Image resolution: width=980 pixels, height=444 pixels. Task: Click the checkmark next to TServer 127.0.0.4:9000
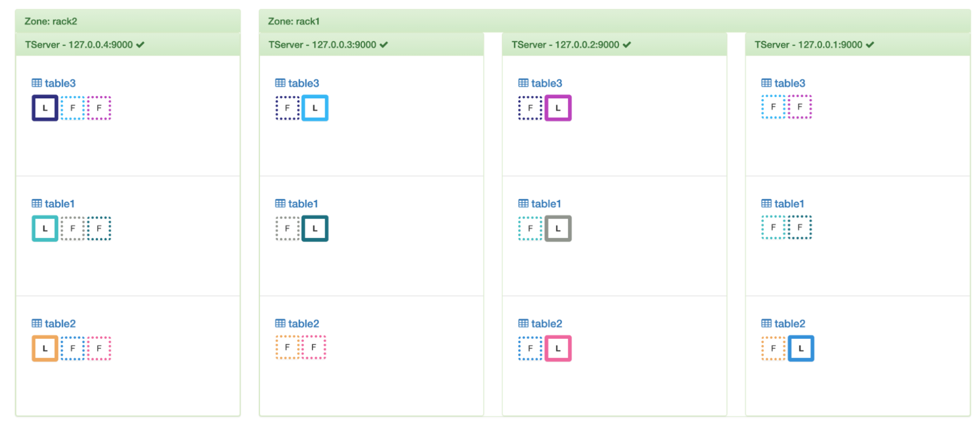click(141, 45)
